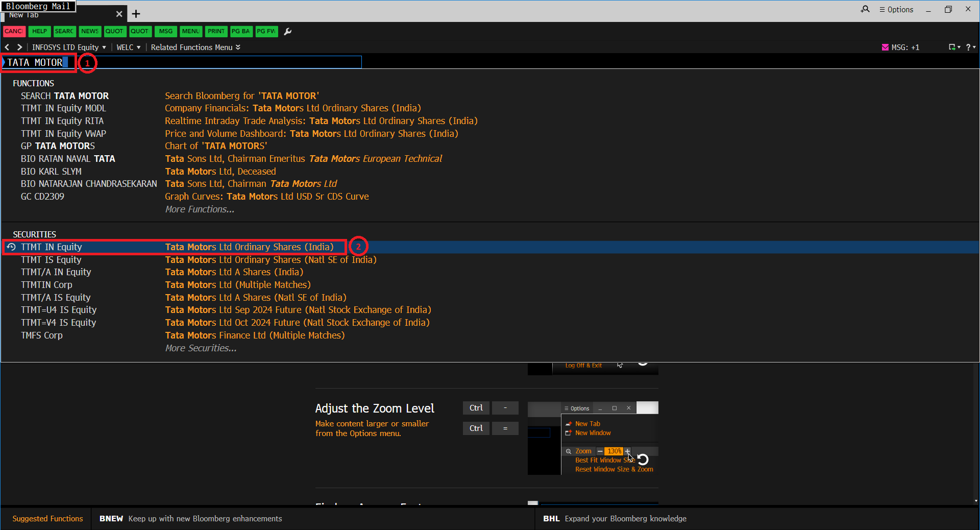Screen dimensions: 980x530
Task: Click Suggested Functions label
Action: tap(47, 519)
